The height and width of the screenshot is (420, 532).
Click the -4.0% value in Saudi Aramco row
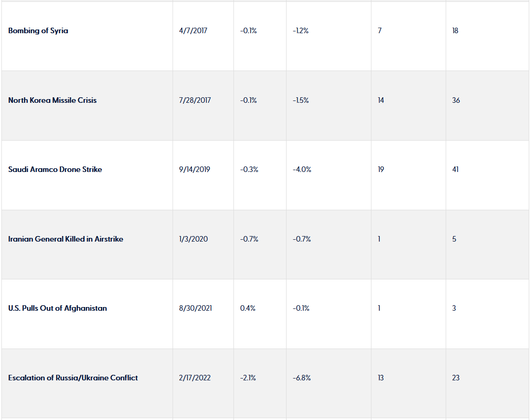302,170
